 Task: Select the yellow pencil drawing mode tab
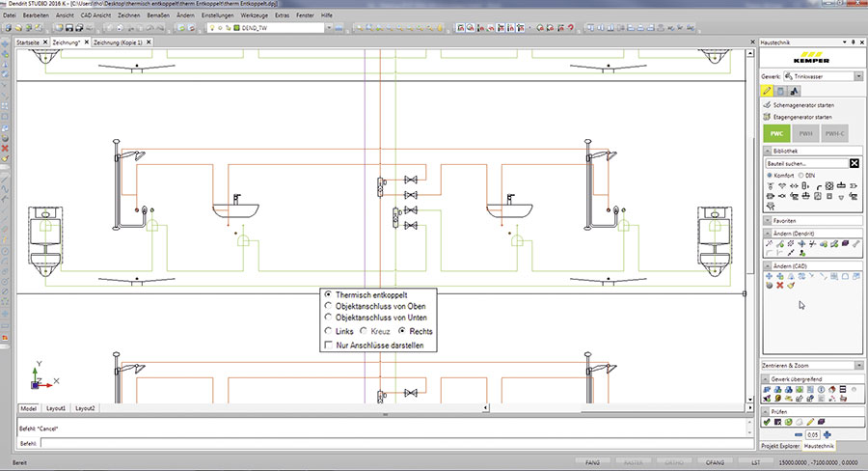click(767, 91)
